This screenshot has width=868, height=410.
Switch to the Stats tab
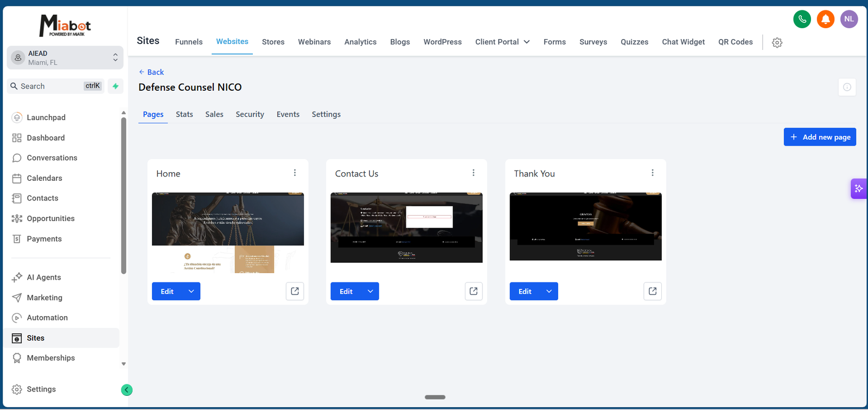tap(184, 114)
